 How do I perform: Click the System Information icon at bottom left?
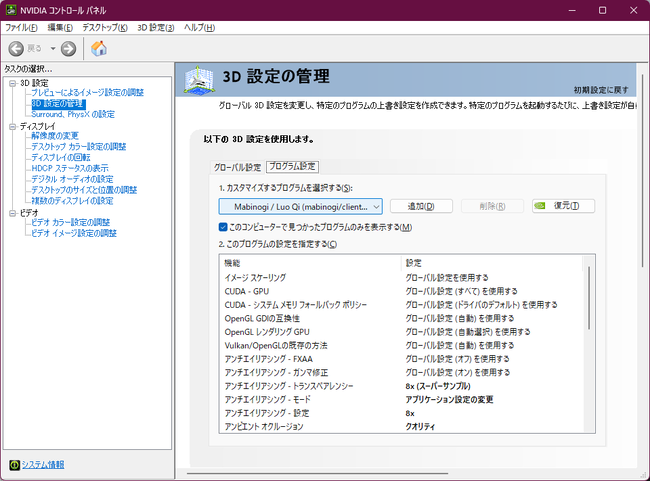15,465
